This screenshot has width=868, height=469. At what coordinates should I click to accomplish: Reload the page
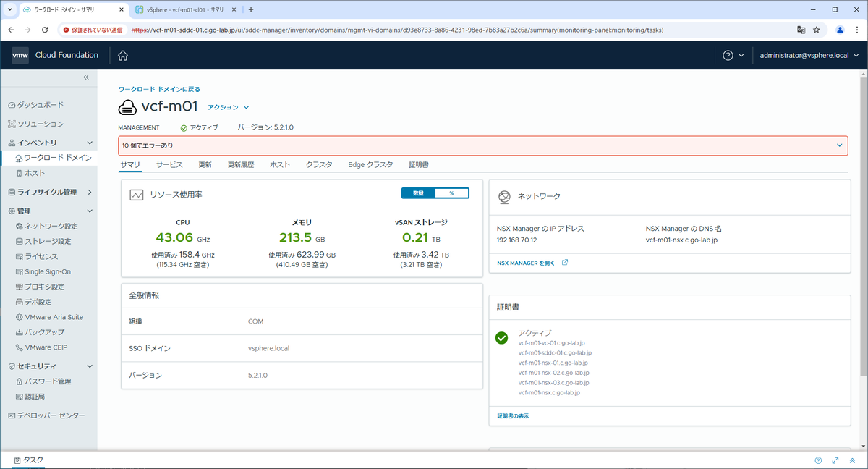click(x=46, y=30)
